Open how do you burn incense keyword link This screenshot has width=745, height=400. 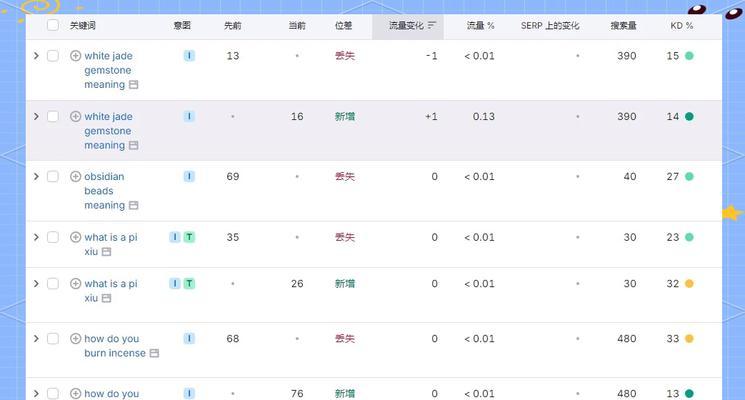tap(115, 346)
